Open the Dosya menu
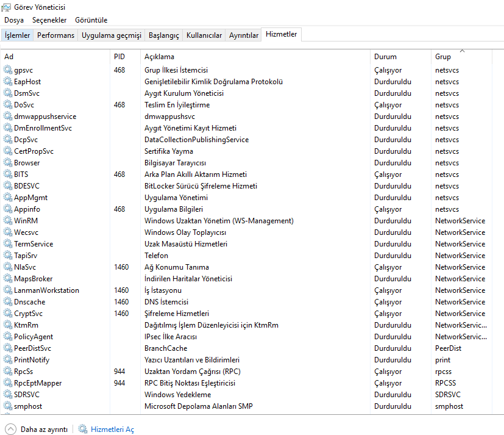The image size is (504, 435). (14, 20)
